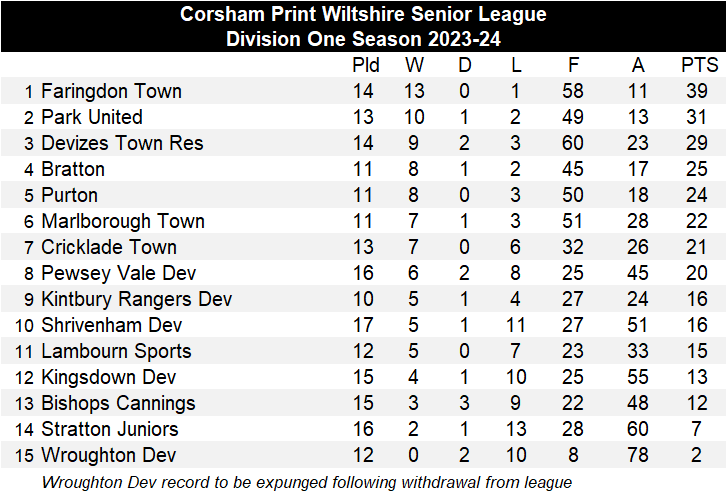Select the Bratton team name

pos(73,169)
